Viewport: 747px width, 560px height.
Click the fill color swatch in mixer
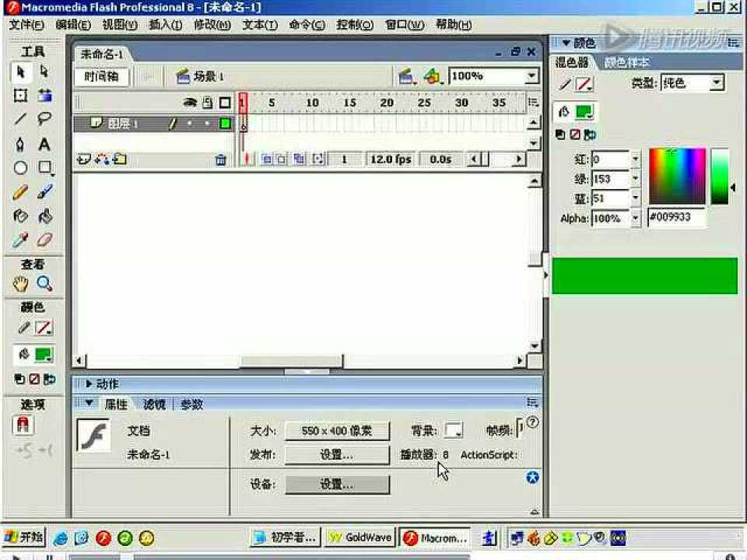point(584,112)
